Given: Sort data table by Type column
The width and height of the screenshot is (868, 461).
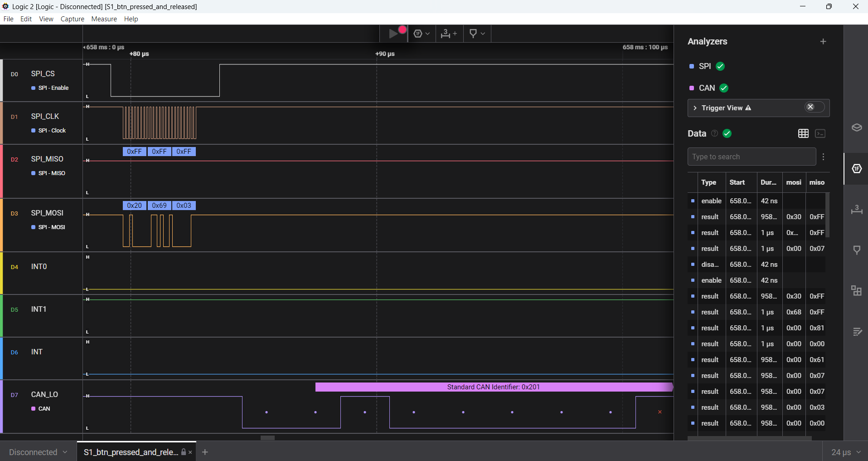Looking at the screenshot, I should [x=709, y=182].
